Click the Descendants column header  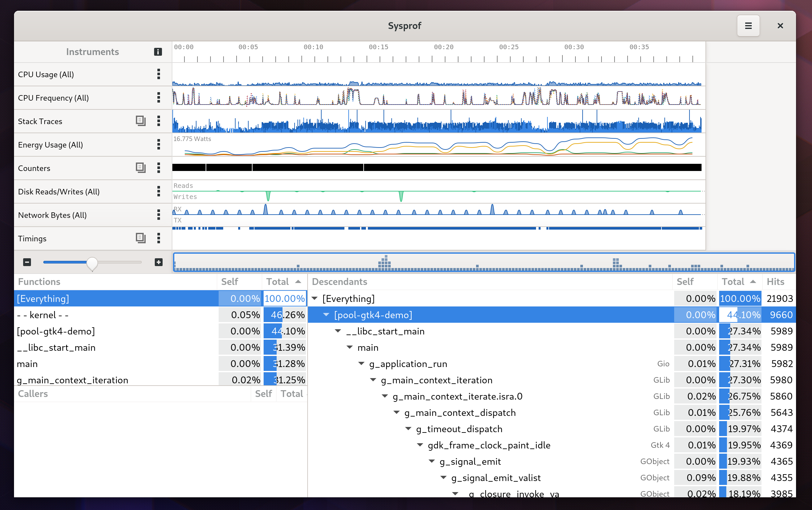coord(491,281)
